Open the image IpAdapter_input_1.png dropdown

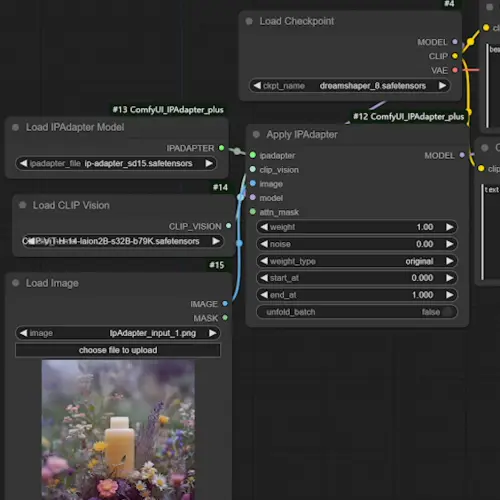coord(118,333)
